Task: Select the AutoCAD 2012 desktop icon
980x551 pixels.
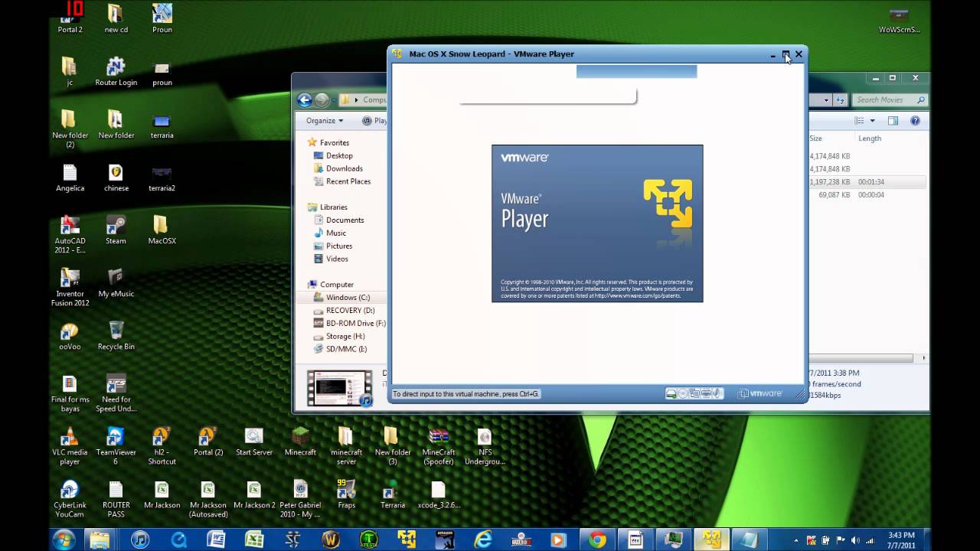Action: tap(70, 234)
